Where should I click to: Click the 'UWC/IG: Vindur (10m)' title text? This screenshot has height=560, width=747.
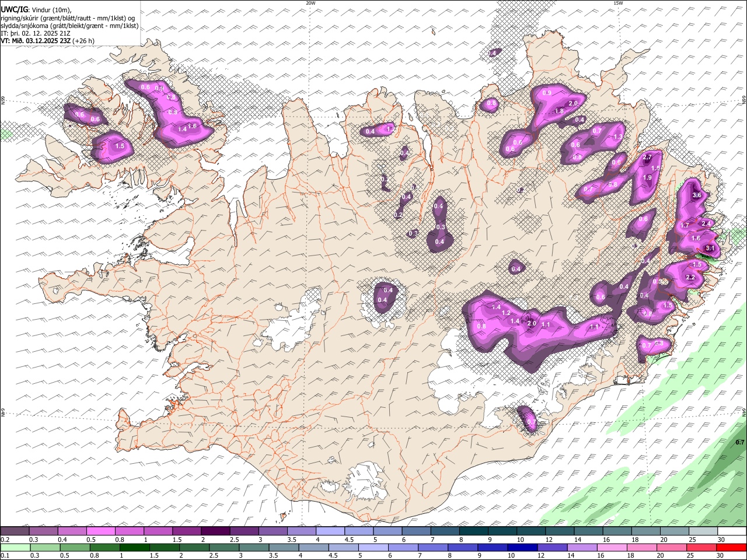click(36, 9)
